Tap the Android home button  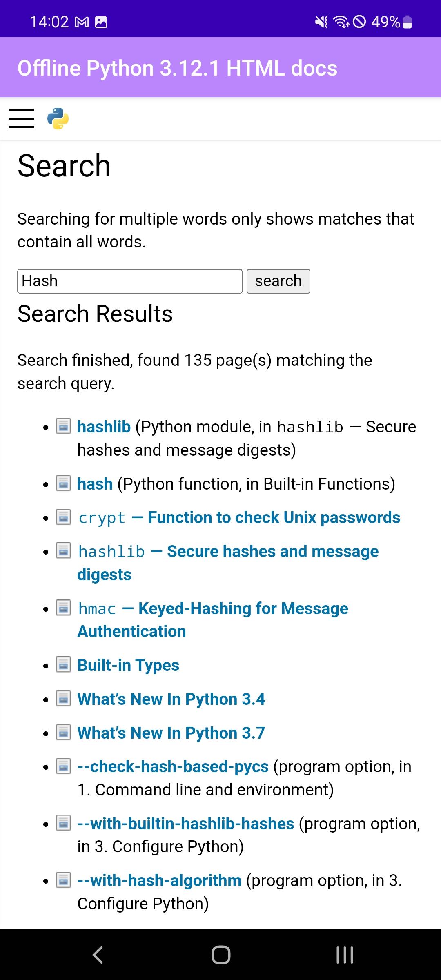pos(221,955)
